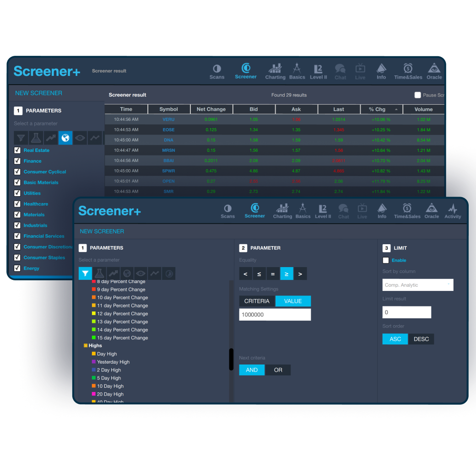Screen dimensions: 476x461
Task: Click the globe sector icon in back panel
Action: tap(65, 137)
